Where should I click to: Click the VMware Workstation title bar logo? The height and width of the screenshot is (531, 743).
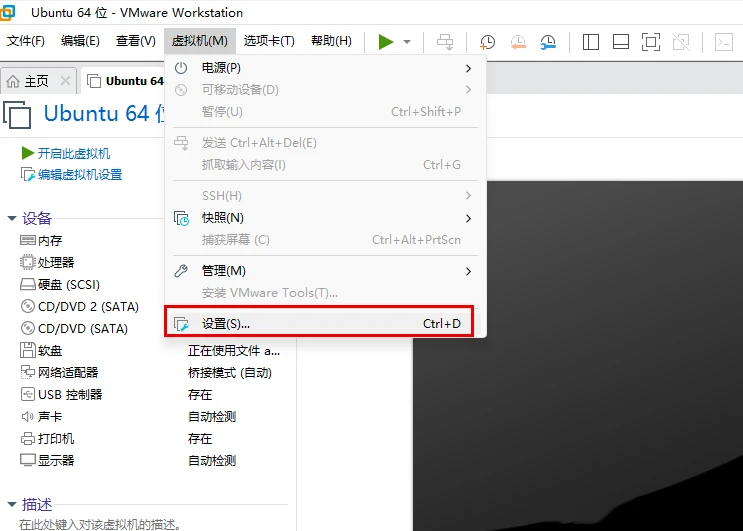coord(8,12)
